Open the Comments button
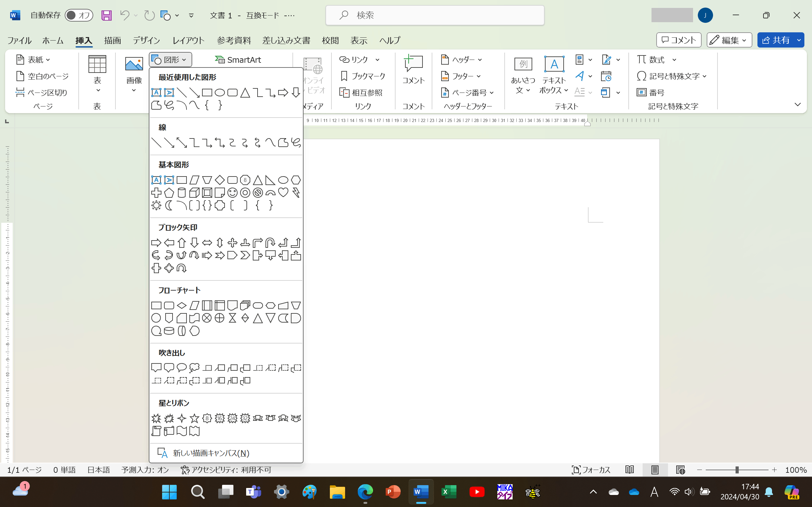Screen dimensions: 812x507 click(678, 40)
